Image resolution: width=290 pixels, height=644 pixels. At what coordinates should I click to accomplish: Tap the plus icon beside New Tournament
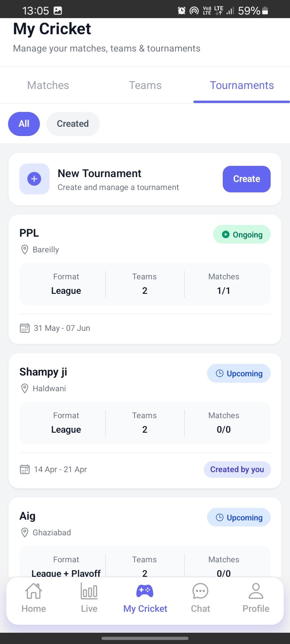34,179
